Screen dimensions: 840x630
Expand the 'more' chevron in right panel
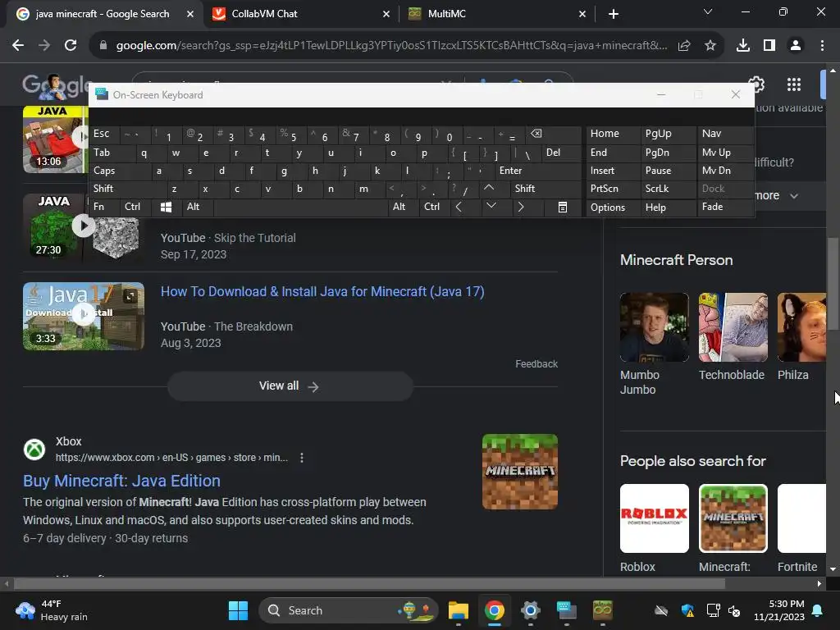coord(794,196)
